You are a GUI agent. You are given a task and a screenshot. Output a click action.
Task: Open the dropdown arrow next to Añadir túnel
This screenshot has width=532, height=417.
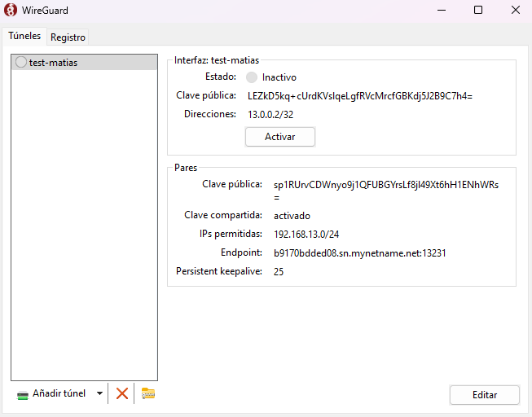[x=99, y=393]
